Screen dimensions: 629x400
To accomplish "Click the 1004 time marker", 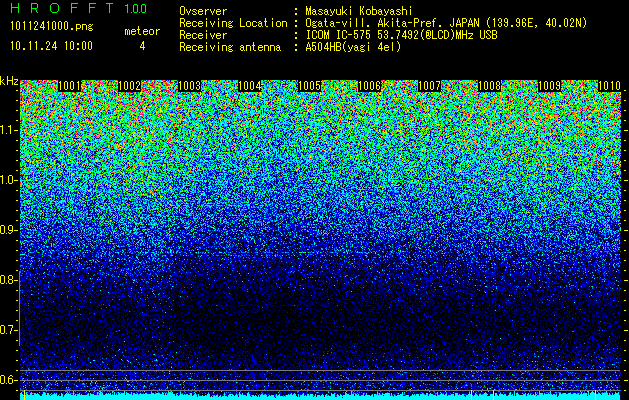I will pos(250,86).
